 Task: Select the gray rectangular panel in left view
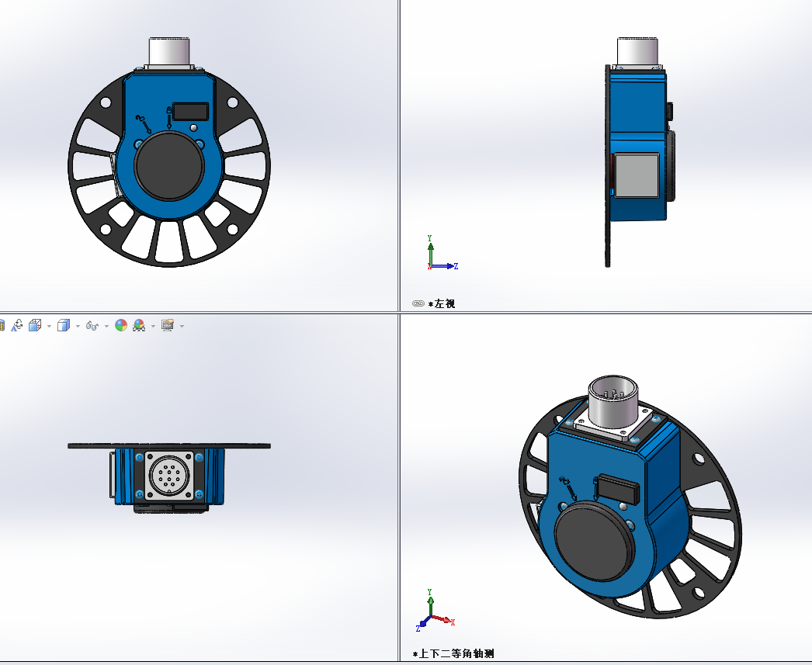(637, 175)
